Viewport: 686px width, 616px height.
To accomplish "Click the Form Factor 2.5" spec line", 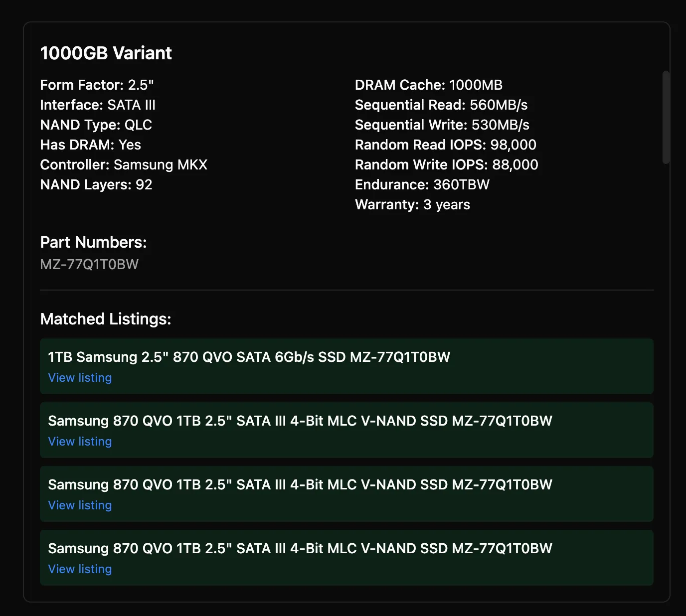I will click(x=97, y=85).
